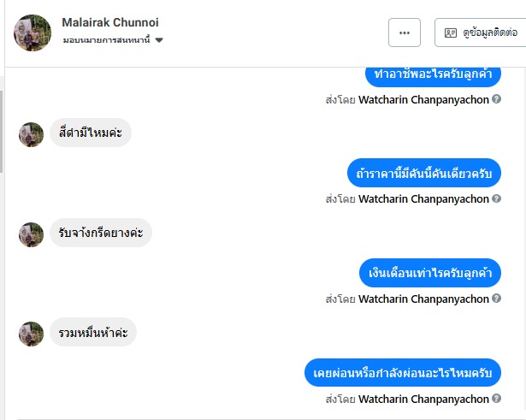Click help icon under ถ้าราคานี้มีคันนี้คันเดียวครับ message
This screenshot has width=526, height=420.
point(497,199)
